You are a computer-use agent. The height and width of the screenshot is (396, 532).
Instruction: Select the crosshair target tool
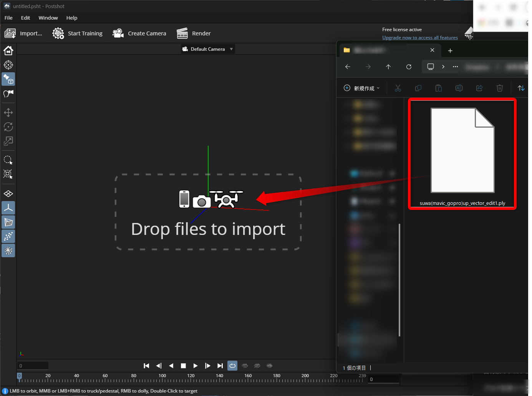click(8, 65)
